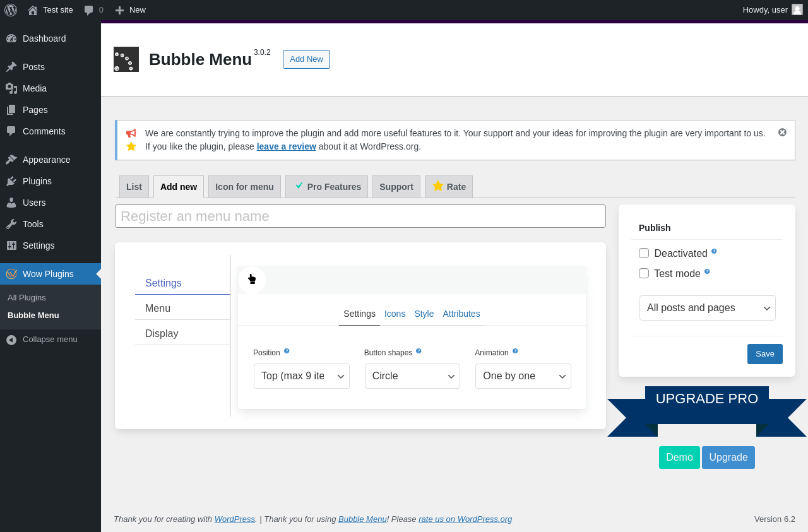Click the Dashboard gauge icon

(x=11, y=38)
